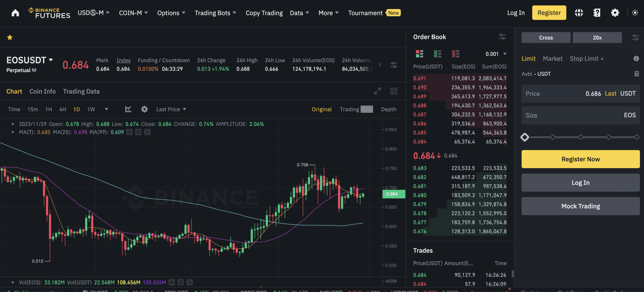
Task: Click the Mock Trading button
Action: (x=580, y=206)
